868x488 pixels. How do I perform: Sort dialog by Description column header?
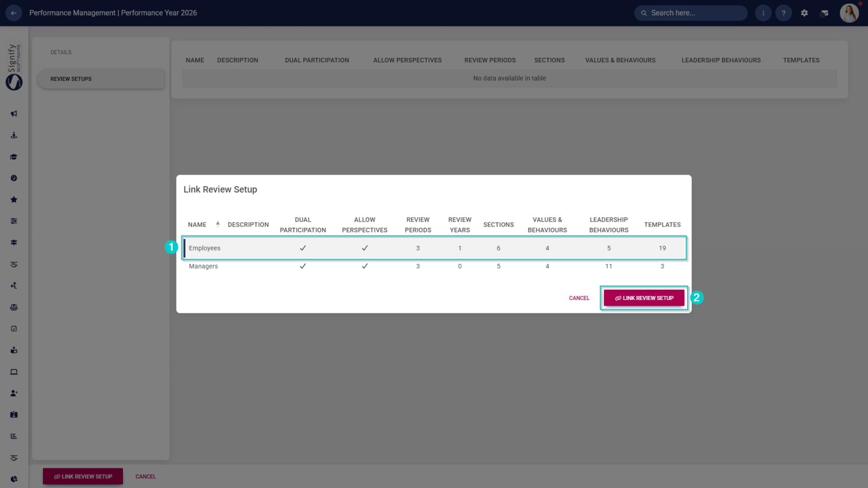[x=248, y=225]
